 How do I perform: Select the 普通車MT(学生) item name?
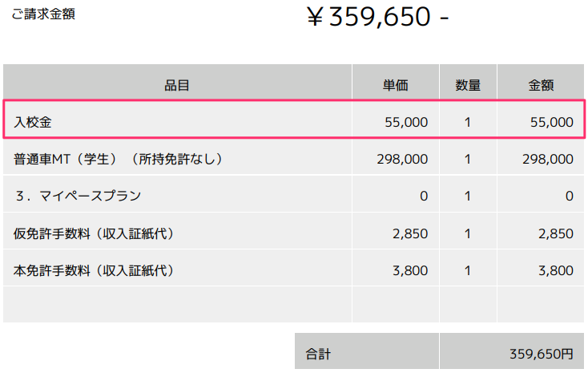pos(117,159)
